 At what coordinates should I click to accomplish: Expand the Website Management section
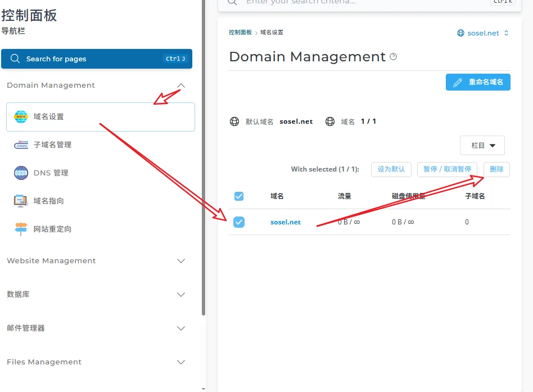(181, 261)
